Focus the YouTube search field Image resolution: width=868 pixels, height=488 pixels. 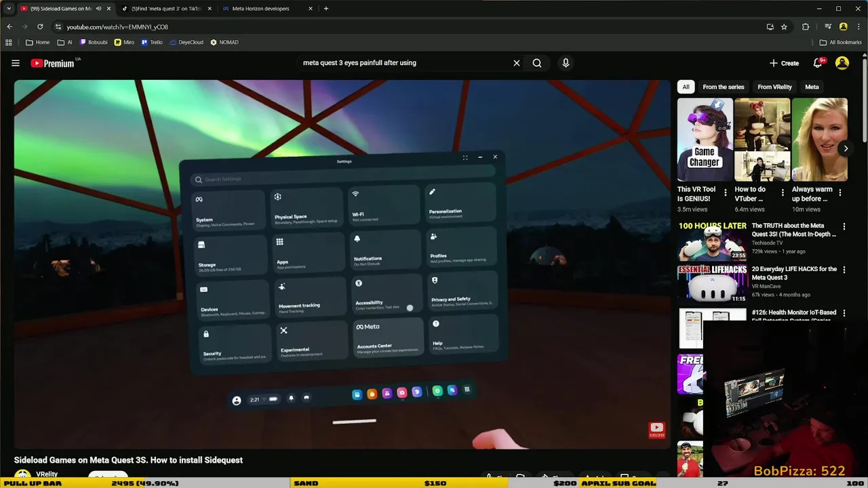403,63
